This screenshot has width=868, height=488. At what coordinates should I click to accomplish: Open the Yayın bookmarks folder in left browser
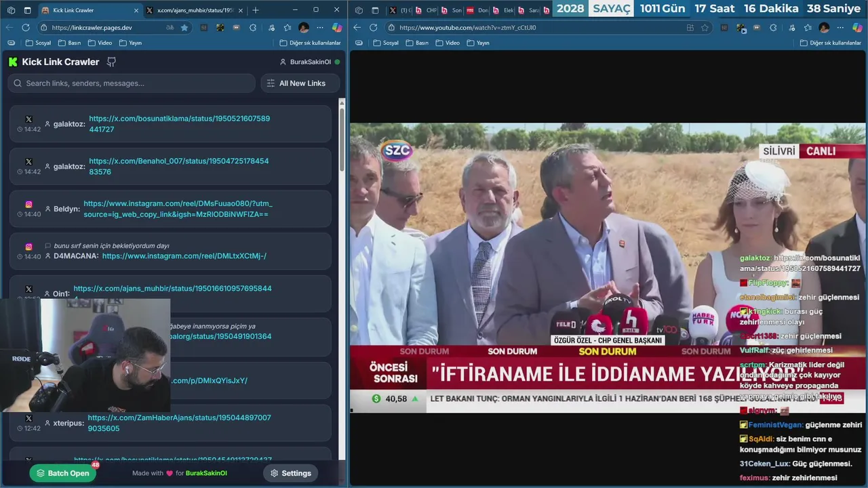(130, 43)
